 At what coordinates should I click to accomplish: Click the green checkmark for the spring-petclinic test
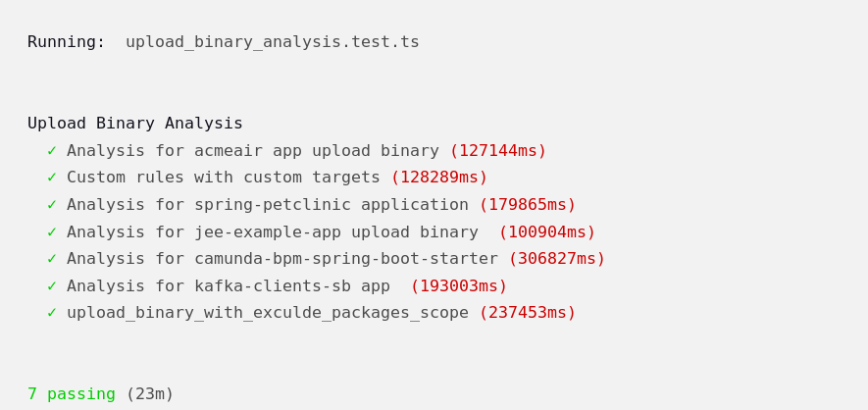click(52, 205)
